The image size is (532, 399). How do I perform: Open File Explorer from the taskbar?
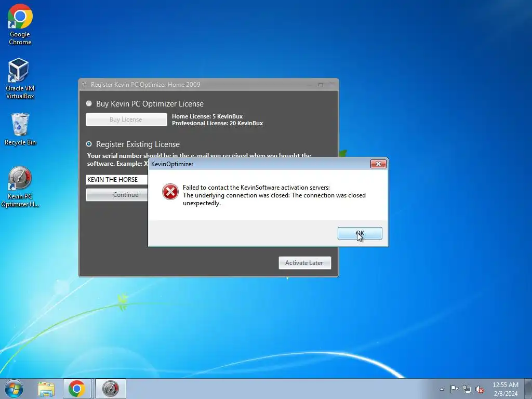pyautogui.click(x=46, y=389)
